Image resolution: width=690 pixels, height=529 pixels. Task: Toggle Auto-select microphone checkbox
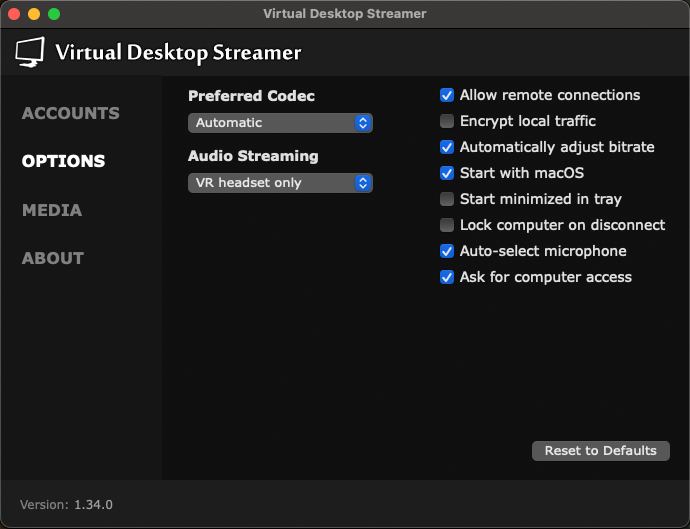[x=447, y=251]
